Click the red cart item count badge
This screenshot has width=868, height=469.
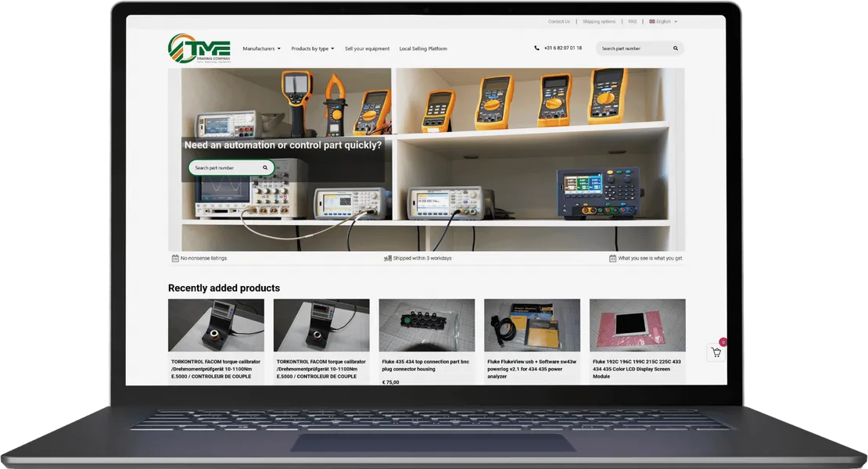(723, 342)
